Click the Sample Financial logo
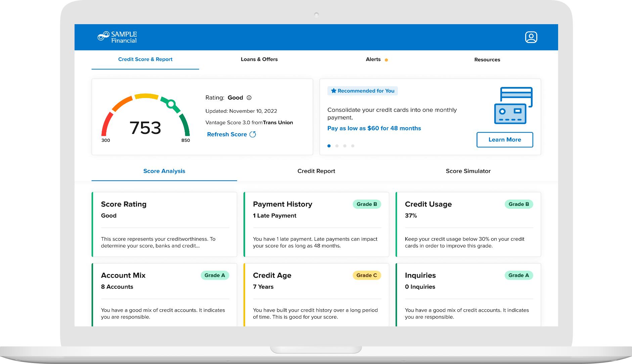This screenshot has width=632, height=364. tap(117, 37)
